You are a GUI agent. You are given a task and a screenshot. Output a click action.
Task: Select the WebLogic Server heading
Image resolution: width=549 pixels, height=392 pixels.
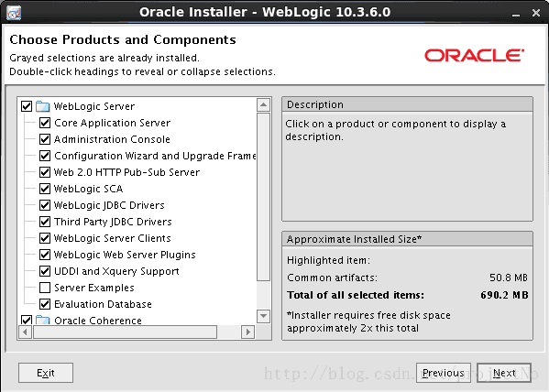(94, 106)
